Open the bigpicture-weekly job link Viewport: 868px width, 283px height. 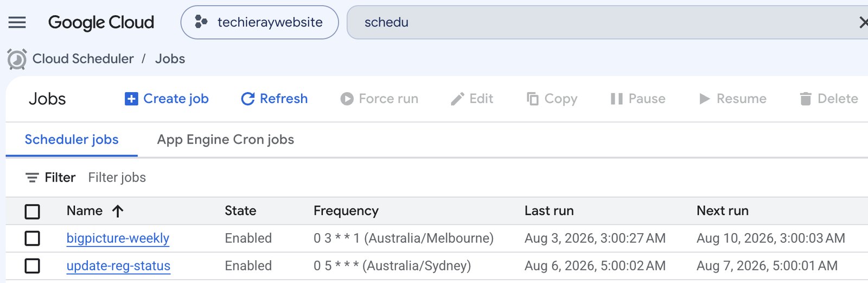coord(118,239)
